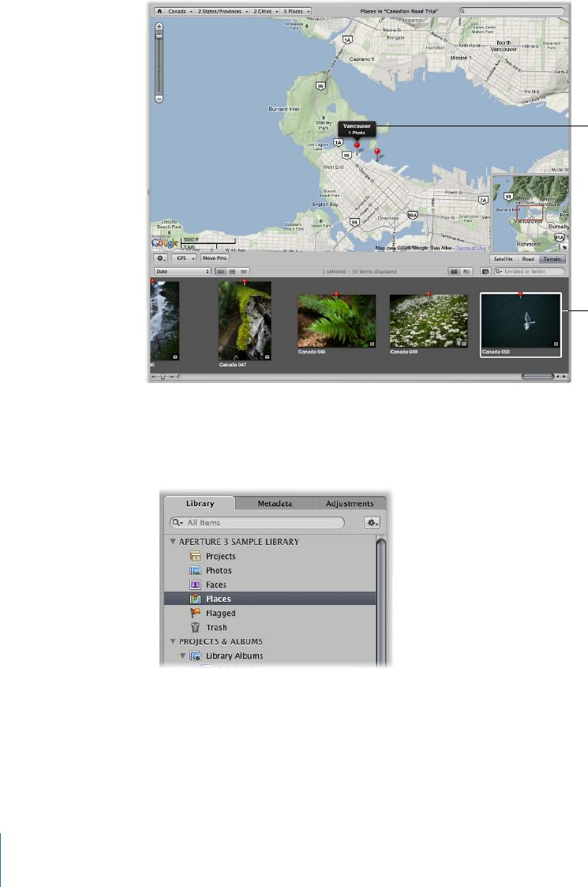Open the 2 Cities pop-up menu
This screenshot has width=588, height=887.
click(265, 11)
